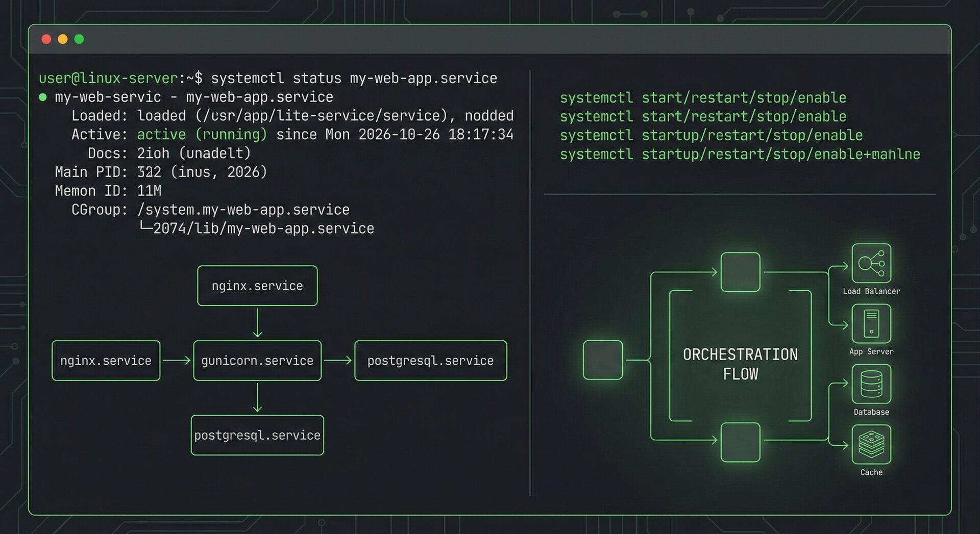Viewport: 980px width, 534px height.
Task: Select the App Server tower icon
Action: point(871,324)
